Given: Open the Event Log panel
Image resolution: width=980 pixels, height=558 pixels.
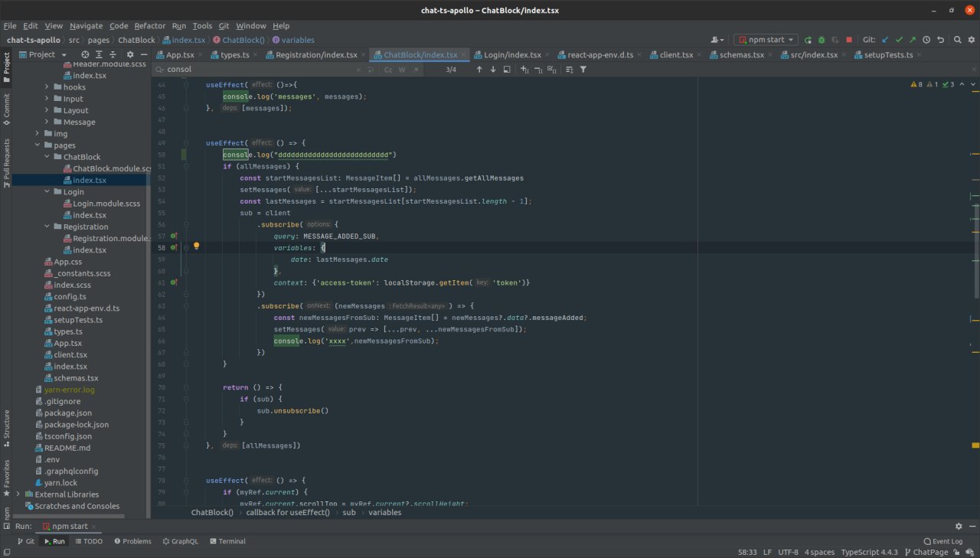Looking at the screenshot, I should tap(942, 541).
